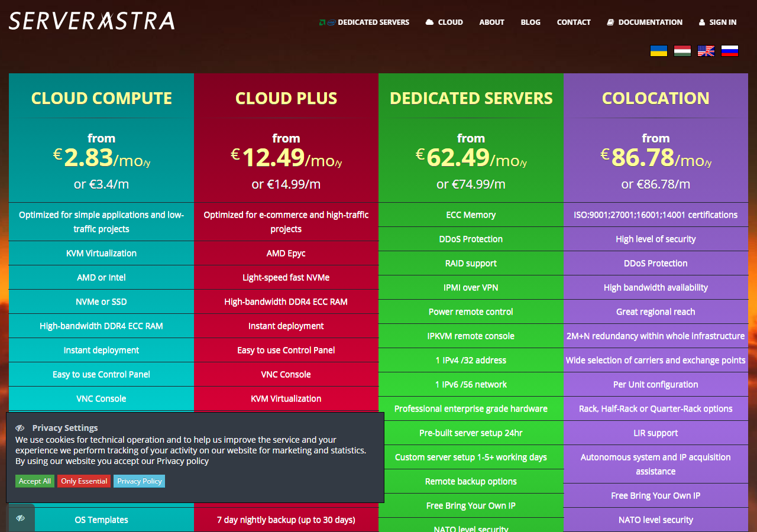Click the €12.49 Cloud Plus price

(x=286, y=158)
